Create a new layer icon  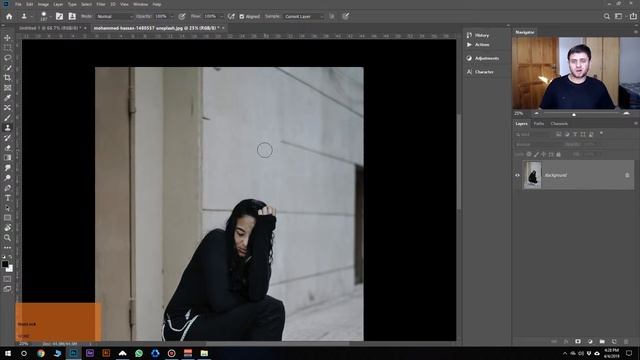click(614, 341)
